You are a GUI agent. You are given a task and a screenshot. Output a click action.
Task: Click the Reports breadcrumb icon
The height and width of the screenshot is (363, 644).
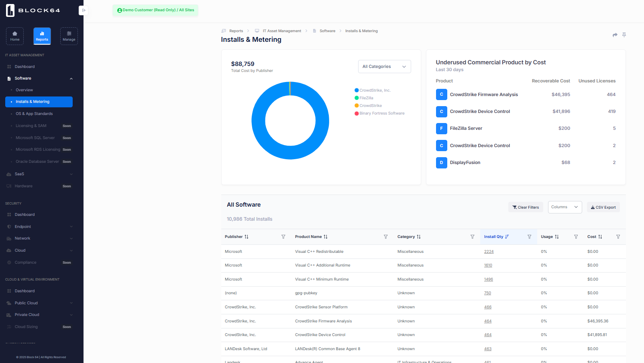click(224, 31)
